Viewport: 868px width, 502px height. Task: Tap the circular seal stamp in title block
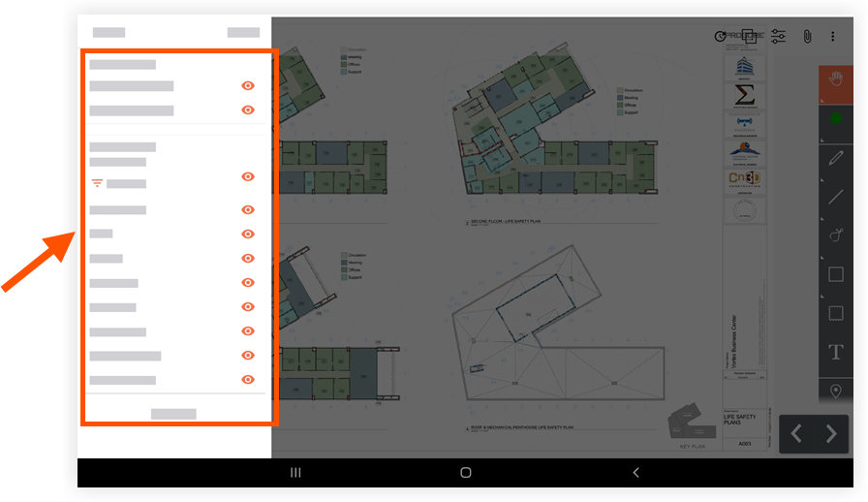(x=745, y=210)
